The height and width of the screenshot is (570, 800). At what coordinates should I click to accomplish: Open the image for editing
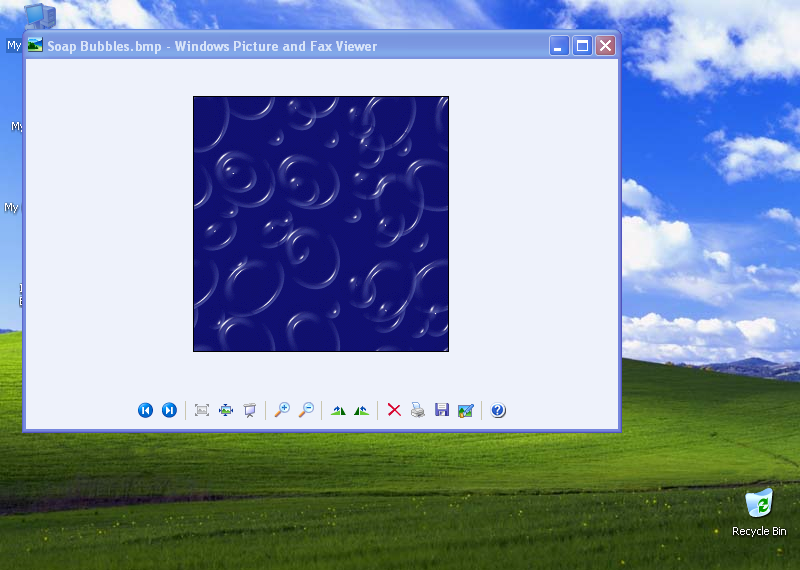click(x=466, y=410)
